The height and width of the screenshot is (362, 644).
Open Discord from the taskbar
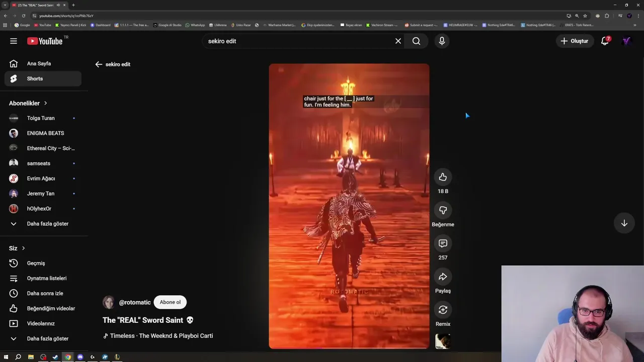point(80,357)
